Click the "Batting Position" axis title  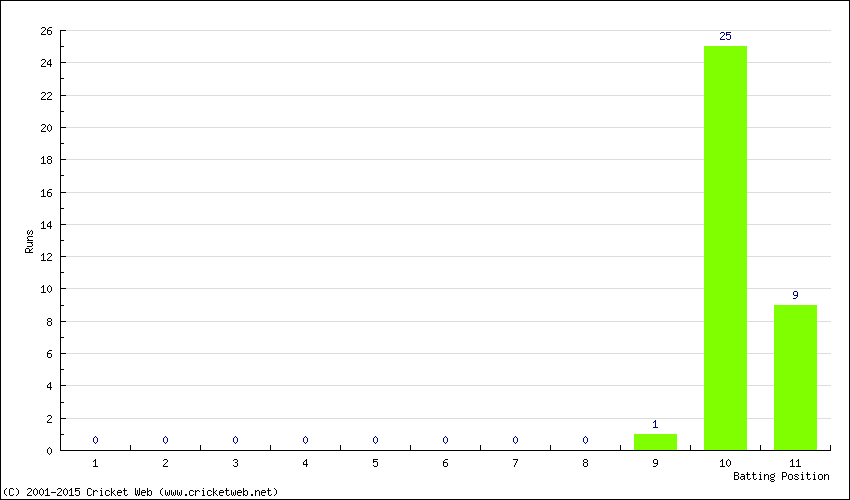[781, 476]
